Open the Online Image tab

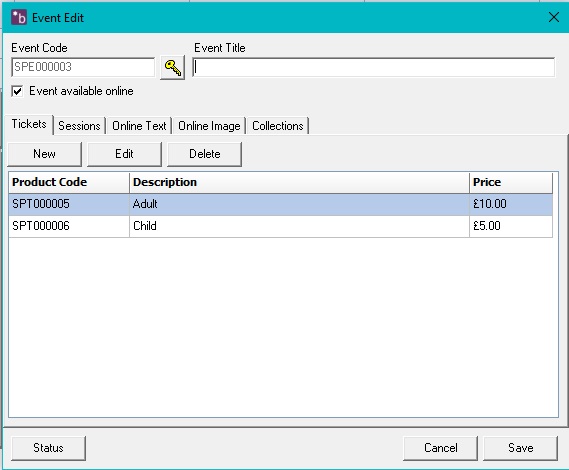209,126
